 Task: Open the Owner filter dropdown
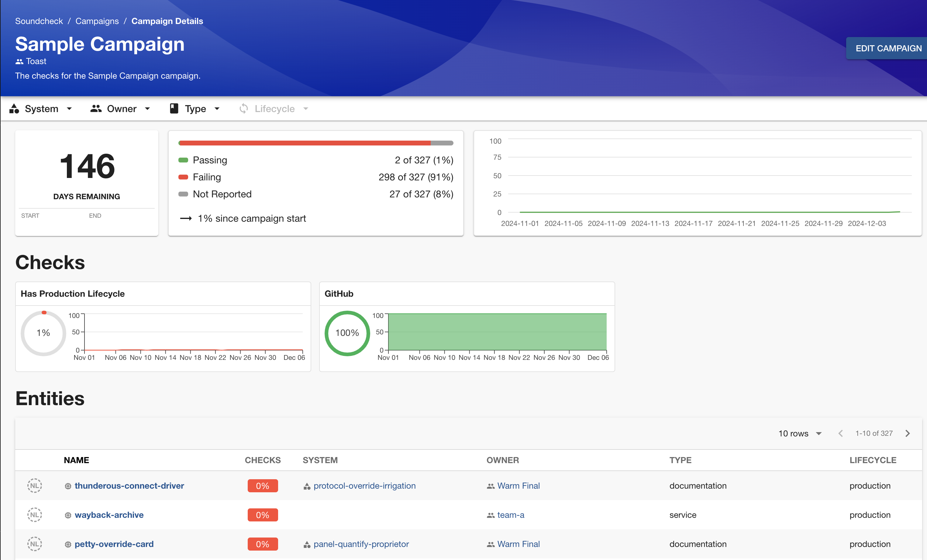120,109
